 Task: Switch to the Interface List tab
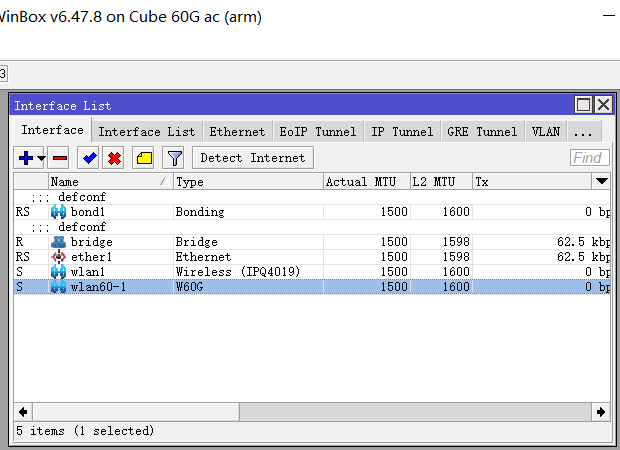tap(146, 131)
